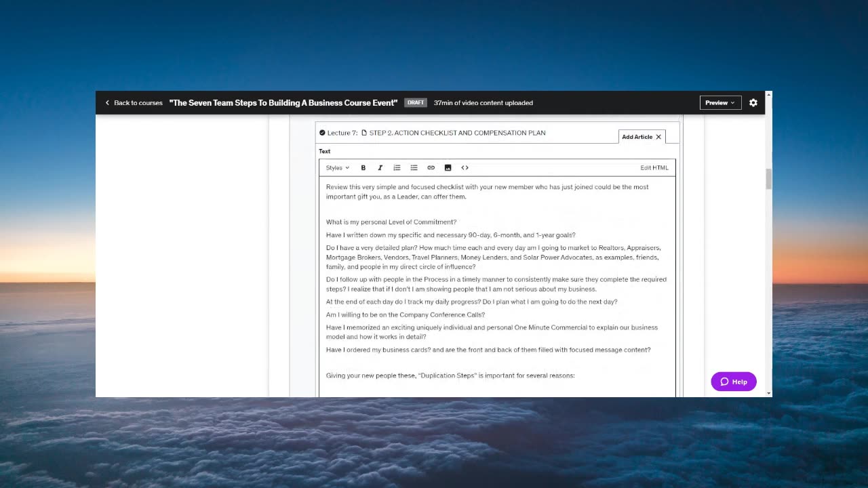Open the Help chat button

click(734, 382)
